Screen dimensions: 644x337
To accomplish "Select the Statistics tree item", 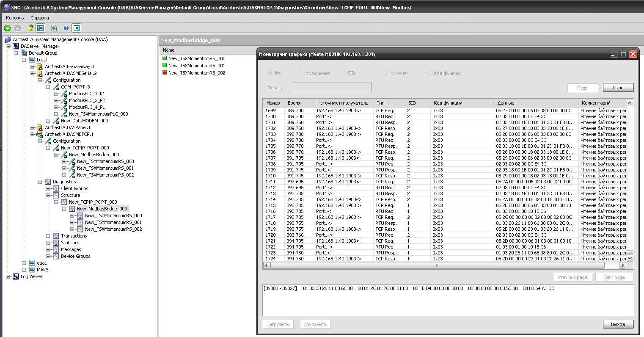I will [70, 243].
